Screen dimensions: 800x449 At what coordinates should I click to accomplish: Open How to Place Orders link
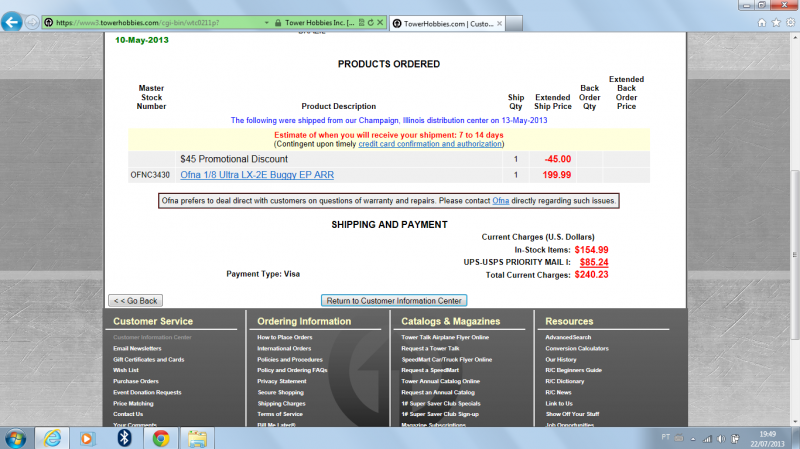285,337
